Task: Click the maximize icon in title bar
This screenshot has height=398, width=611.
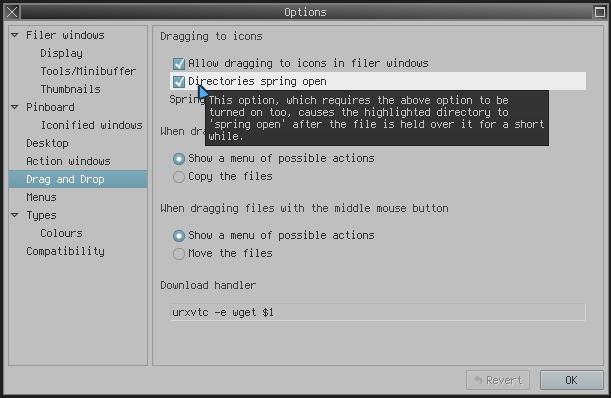Action: coord(599,12)
